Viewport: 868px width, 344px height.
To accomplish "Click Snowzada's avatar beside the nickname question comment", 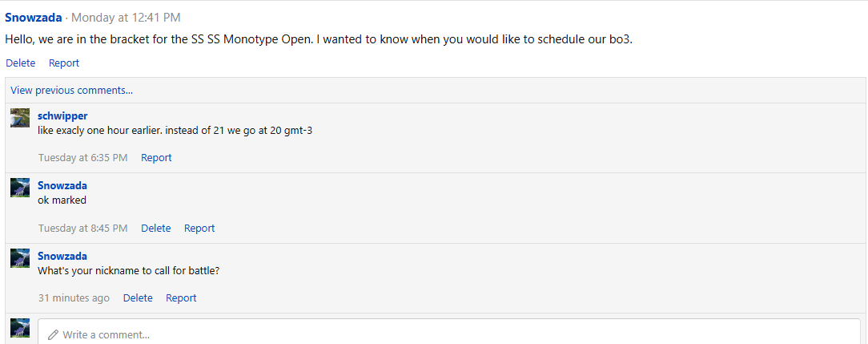I will (20, 258).
